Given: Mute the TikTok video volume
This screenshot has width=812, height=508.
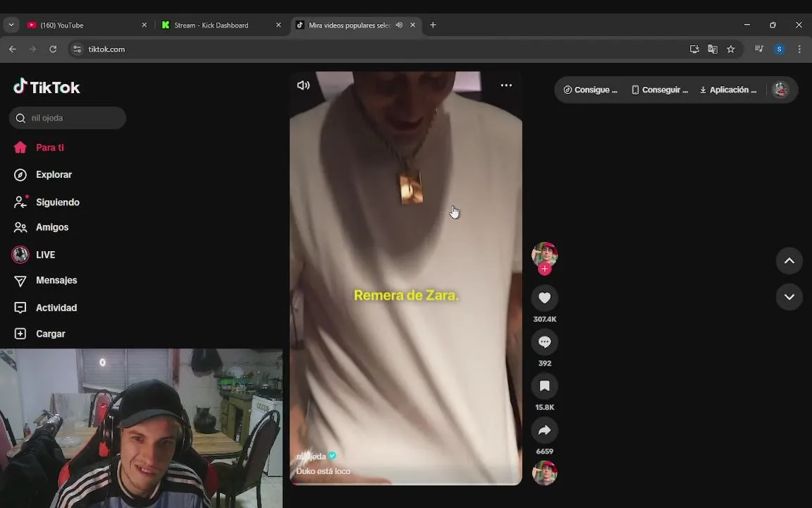Looking at the screenshot, I should click(x=304, y=85).
